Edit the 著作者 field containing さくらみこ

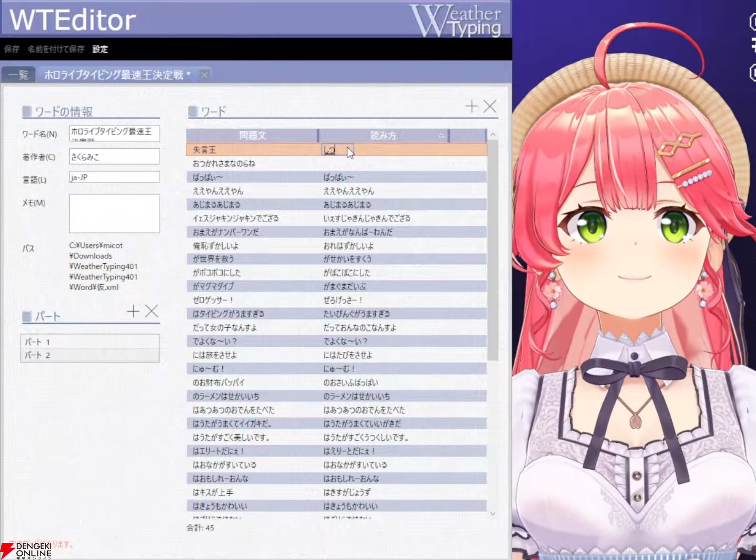click(115, 156)
